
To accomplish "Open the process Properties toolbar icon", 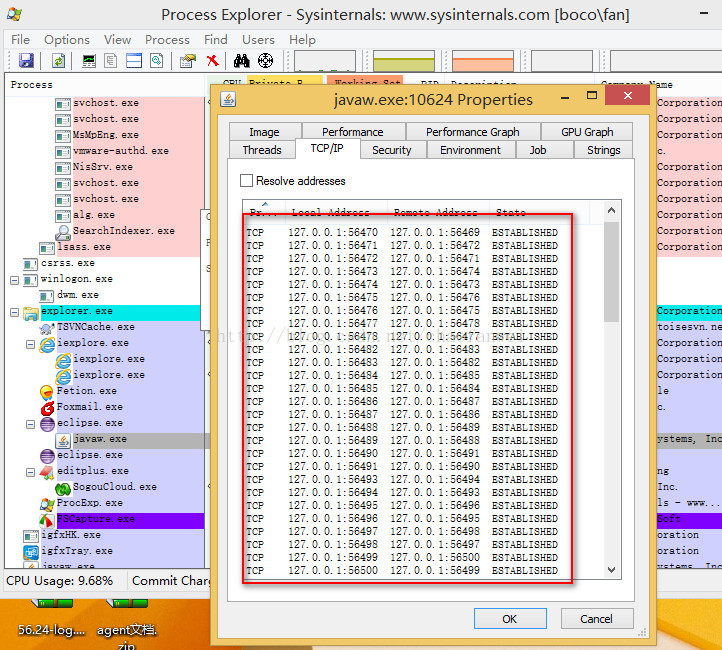I will tap(188, 60).
